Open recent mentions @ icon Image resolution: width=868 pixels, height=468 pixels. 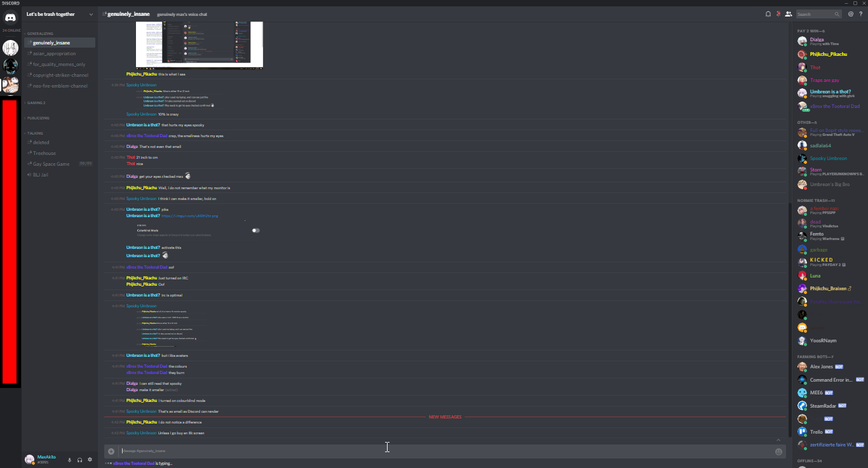(851, 14)
